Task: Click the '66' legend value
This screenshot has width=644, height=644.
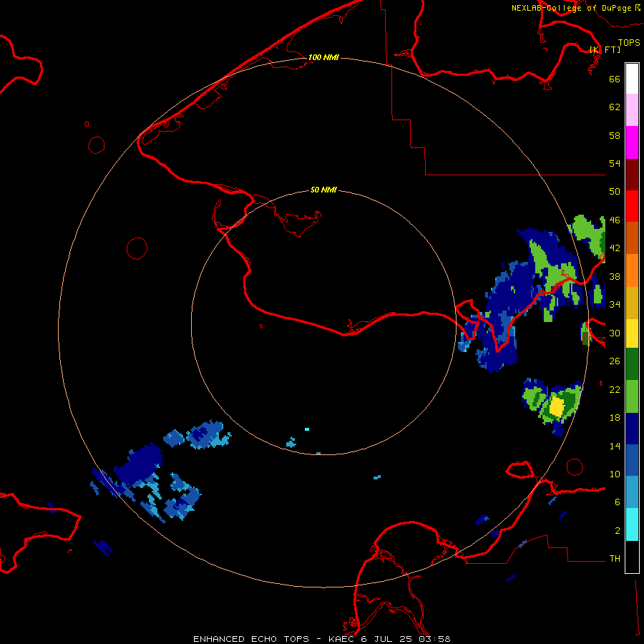Action: (615, 79)
